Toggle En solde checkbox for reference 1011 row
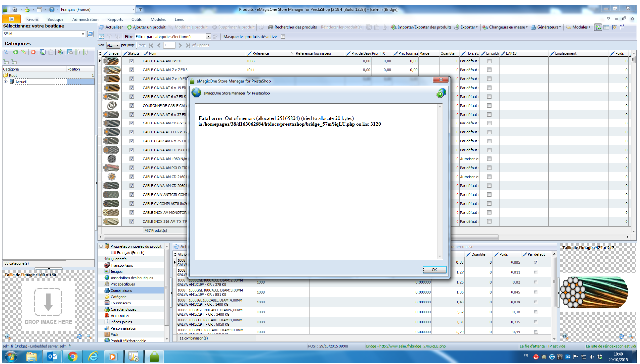 (x=489, y=70)
